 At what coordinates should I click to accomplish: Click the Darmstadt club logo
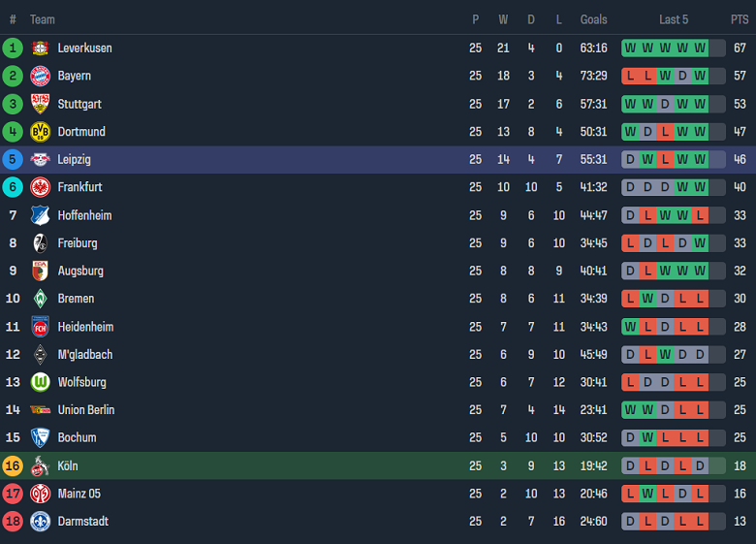(40, 522)
